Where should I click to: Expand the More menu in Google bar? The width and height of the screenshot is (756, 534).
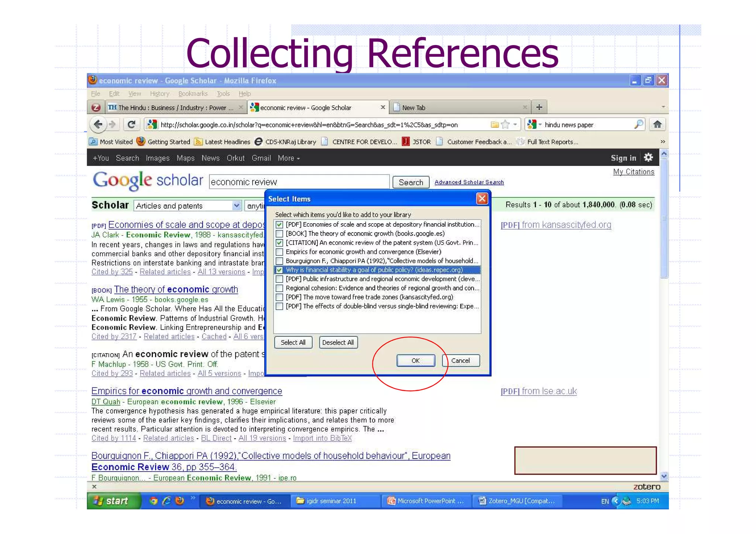point(289,158)
